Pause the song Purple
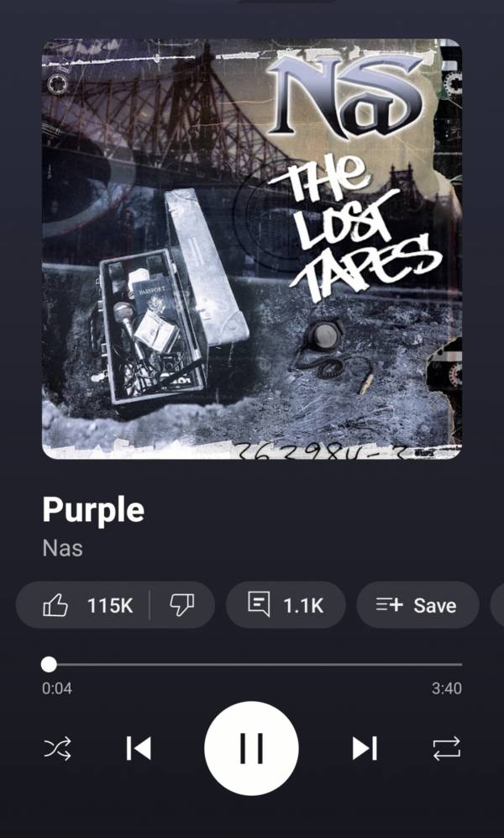This screenshot has width=504, height=838. [x=251, y=748]
